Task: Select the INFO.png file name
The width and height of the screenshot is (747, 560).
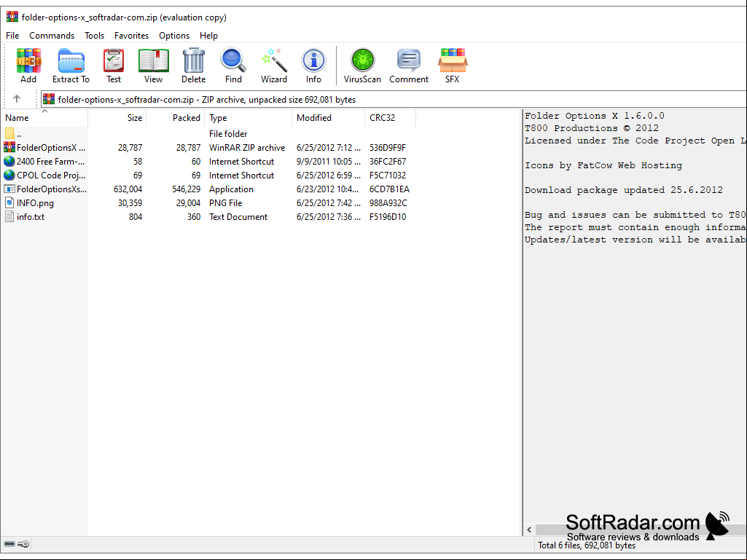Action: click(35, 203)
